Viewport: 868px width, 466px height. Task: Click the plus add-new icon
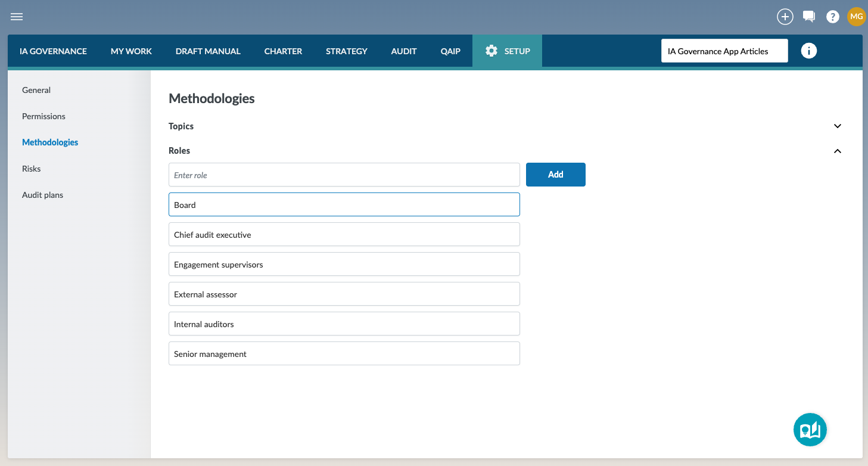click(x=785, y=17)
